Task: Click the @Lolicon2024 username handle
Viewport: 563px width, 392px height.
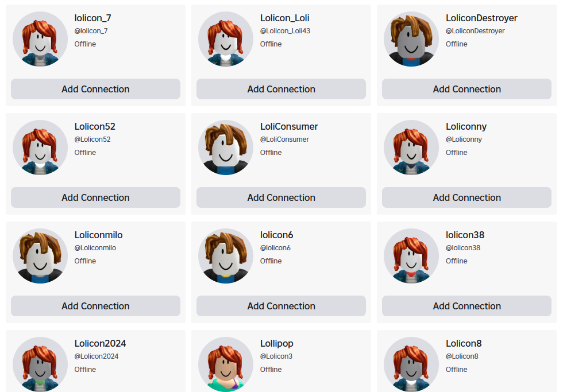Action: [97, 356]
